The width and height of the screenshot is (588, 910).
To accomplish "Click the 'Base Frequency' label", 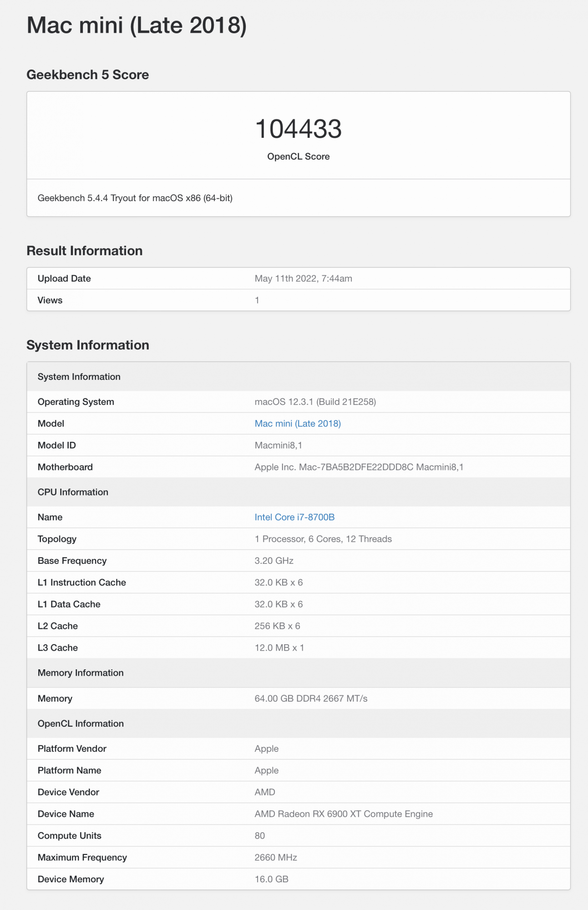I will 72,561.
